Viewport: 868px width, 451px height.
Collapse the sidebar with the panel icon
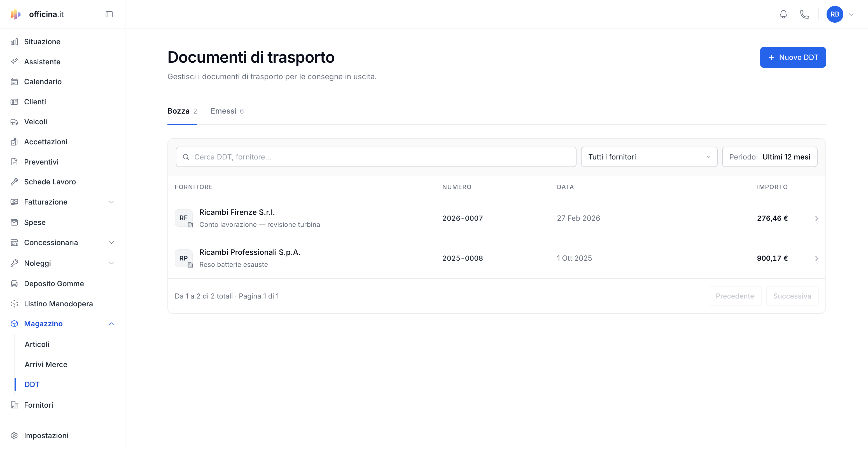(x=109, y=14)
